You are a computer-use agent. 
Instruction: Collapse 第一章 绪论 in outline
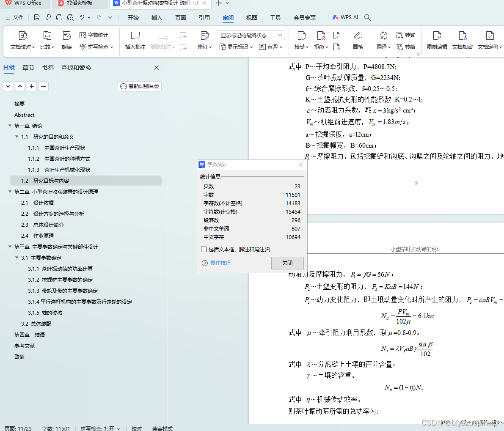(x=10, y=126)
